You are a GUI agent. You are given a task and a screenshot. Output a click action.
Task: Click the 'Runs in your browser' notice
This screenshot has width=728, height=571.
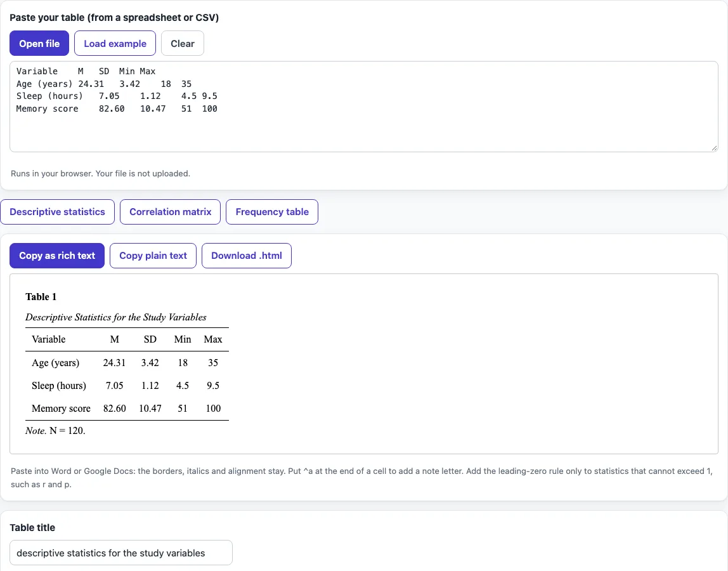(100, 173)
